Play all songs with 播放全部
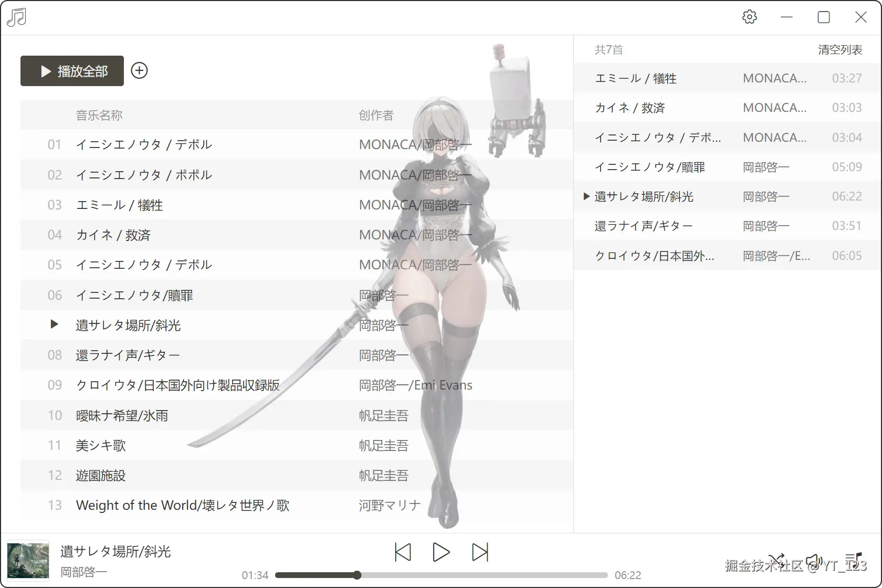The width and height of the screenshot is (882, 588). pos(71,70)
